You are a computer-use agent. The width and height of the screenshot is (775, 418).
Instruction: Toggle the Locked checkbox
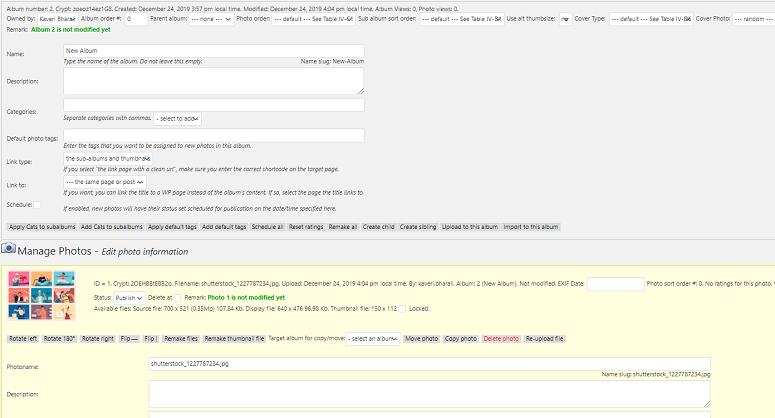pos(402,309)
